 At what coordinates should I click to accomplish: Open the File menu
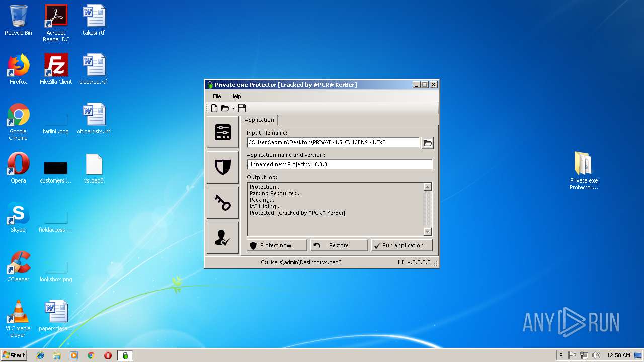click(217, 96)
